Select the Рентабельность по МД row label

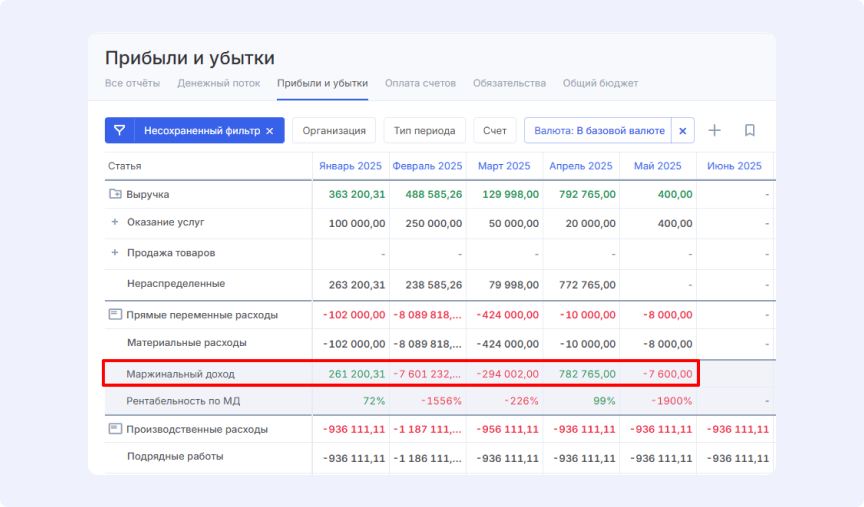183,401
